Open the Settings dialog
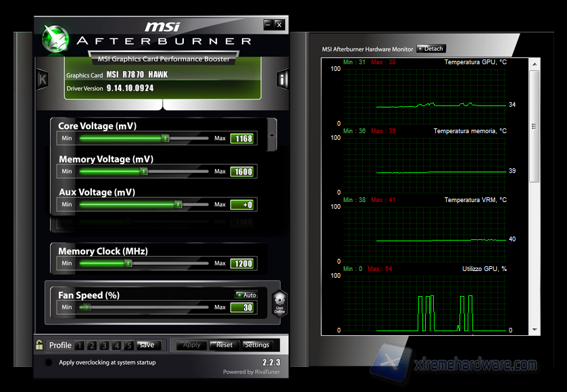This screenshot has width=567, height=392. point(257,345)
